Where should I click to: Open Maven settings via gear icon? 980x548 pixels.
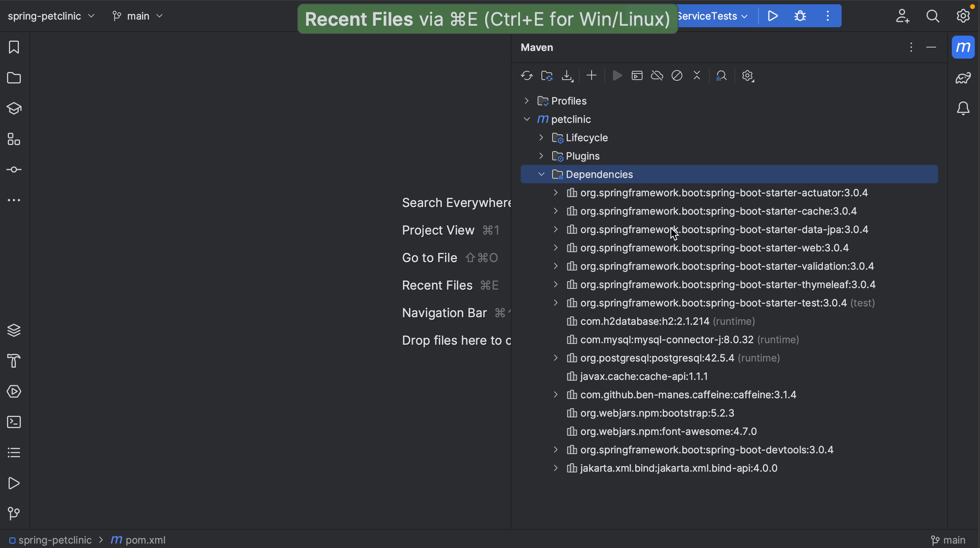click(747, 76)
